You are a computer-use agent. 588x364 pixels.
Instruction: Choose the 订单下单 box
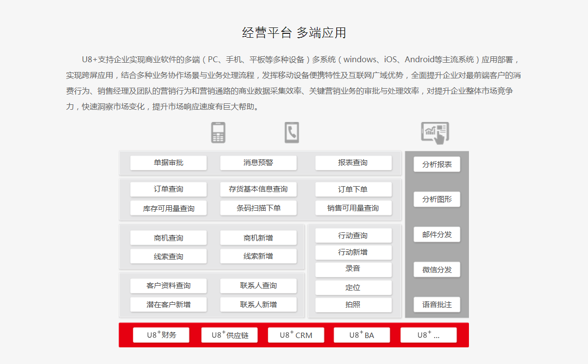tap(353, 189)
